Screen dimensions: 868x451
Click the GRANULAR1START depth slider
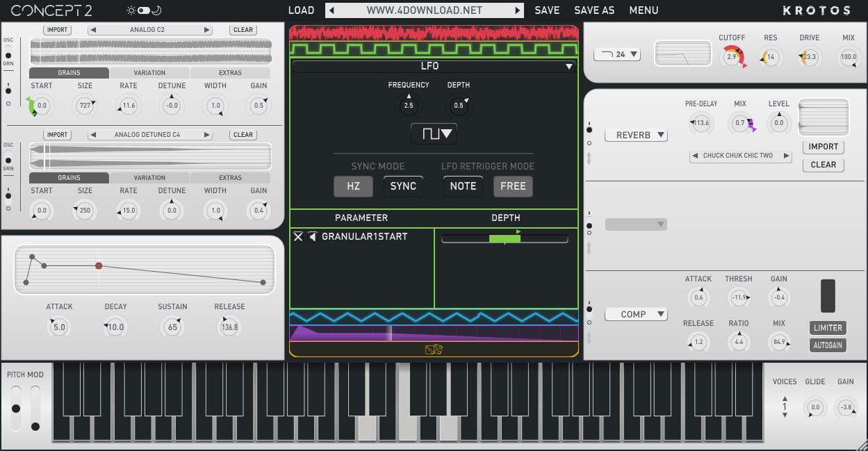(x=505, y=239)
